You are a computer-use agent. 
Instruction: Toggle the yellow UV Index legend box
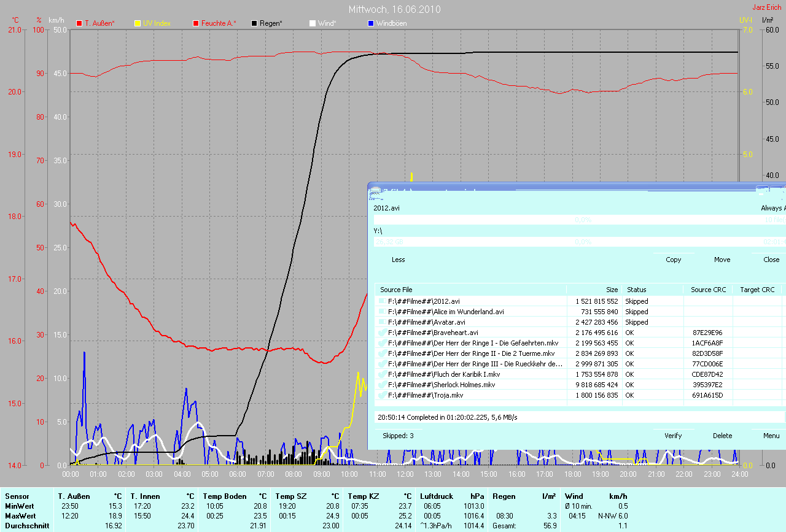138,23
